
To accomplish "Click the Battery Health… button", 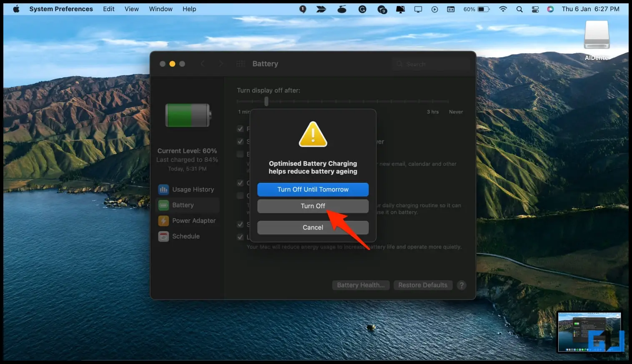I will [361, 285].
